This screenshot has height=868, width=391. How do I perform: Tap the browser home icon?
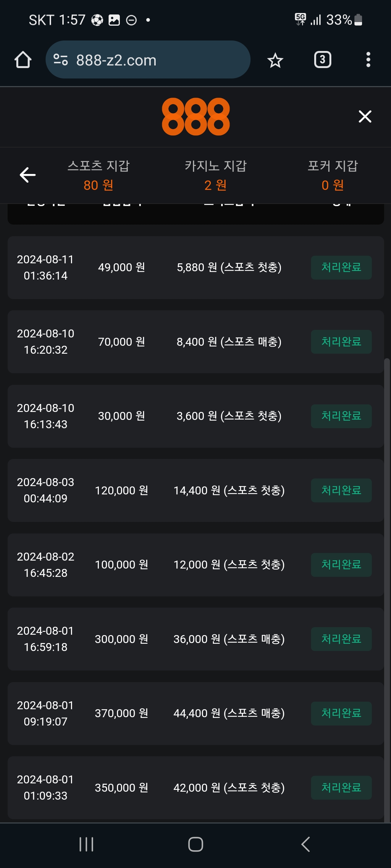pyautogui.click(x=23, y=60)
